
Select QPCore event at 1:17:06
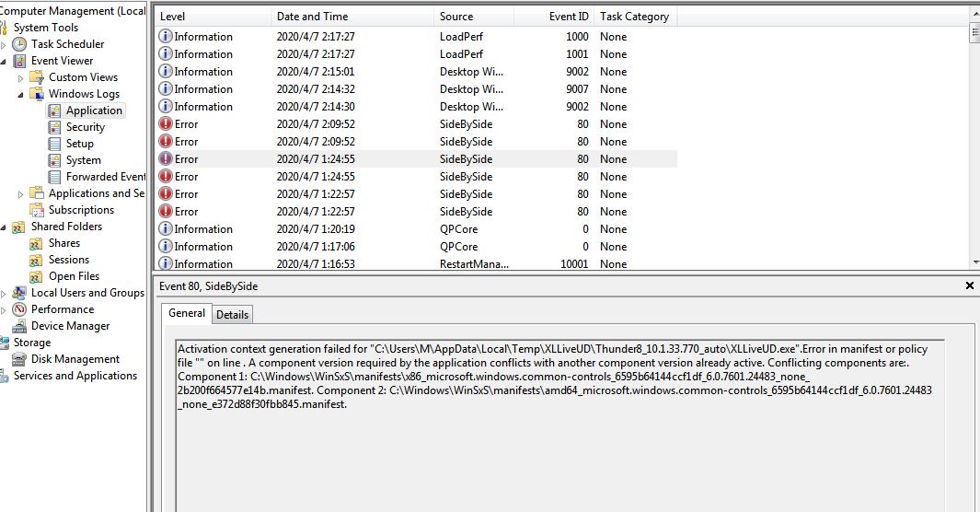416,246
